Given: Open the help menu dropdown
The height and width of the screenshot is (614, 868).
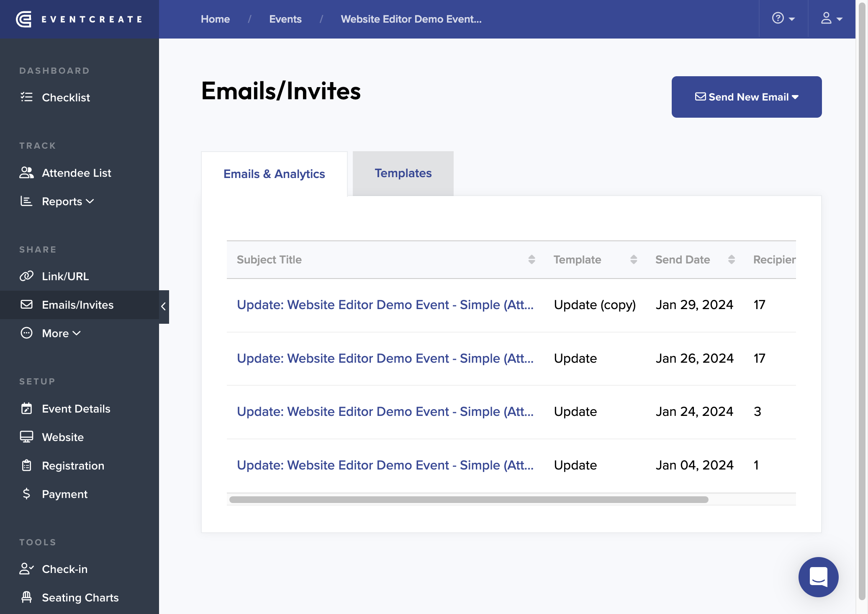Looking at the screenshot, I should tap(783, 19).
